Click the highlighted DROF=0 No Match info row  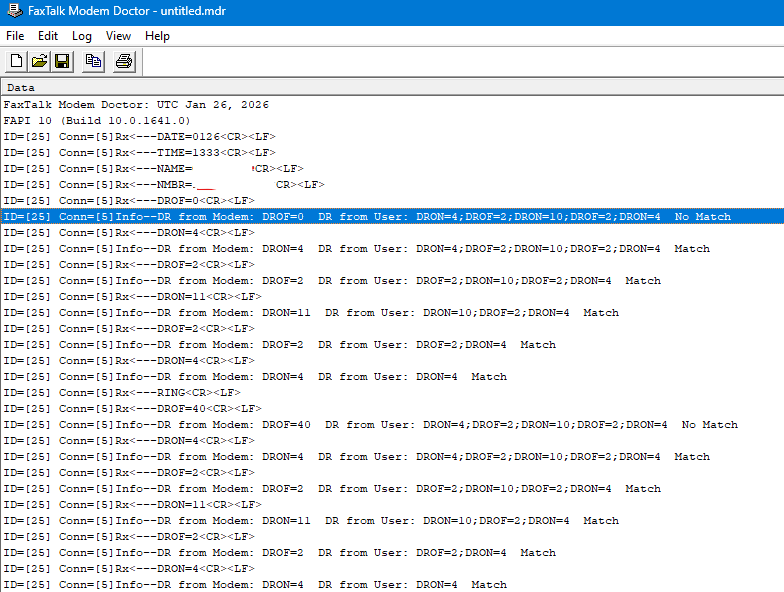click(392, 216)
